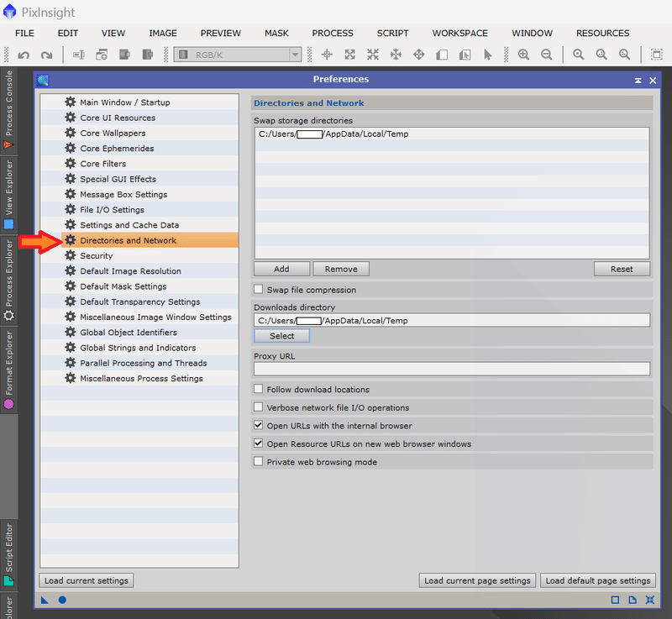Open the Process Explorer side panel
The width and height of the screenshot is (672, 619).
coord(8,280)
